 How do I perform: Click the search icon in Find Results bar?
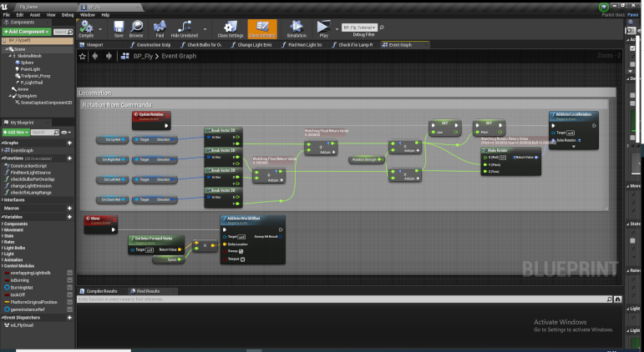610,299
